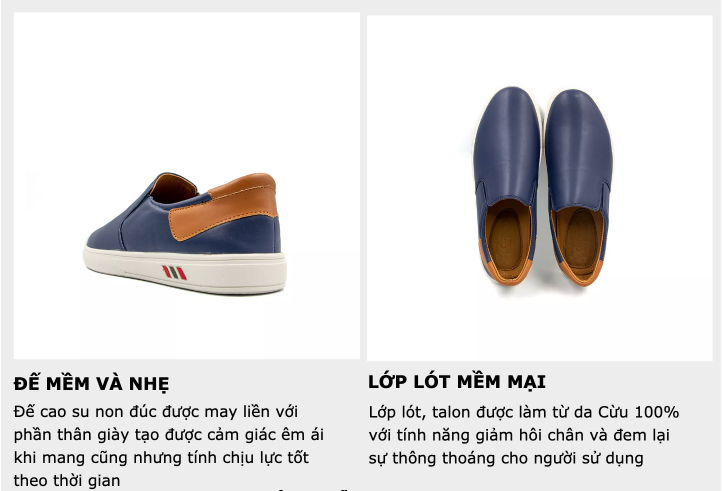Click the white rubber sole of side-view shoe
The height and width of the screenshot is (491, 722).
pos(185,269)
